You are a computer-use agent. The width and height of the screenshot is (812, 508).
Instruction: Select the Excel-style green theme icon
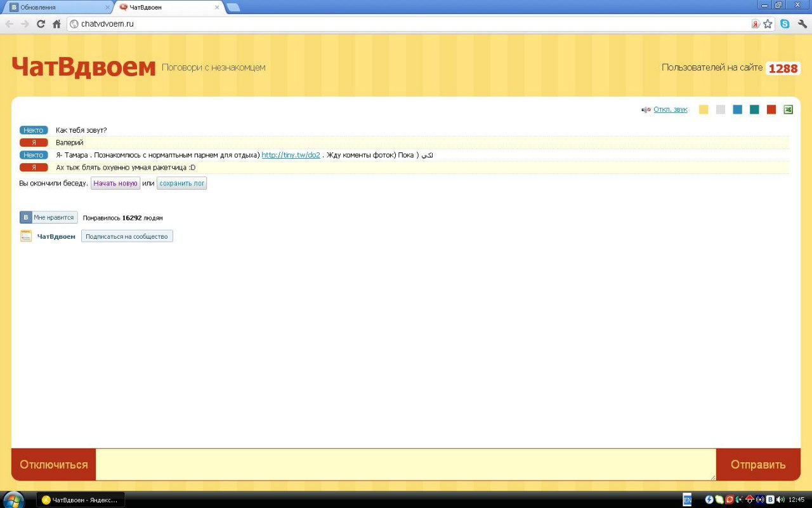pyautogui.click(x=789, y=109)
